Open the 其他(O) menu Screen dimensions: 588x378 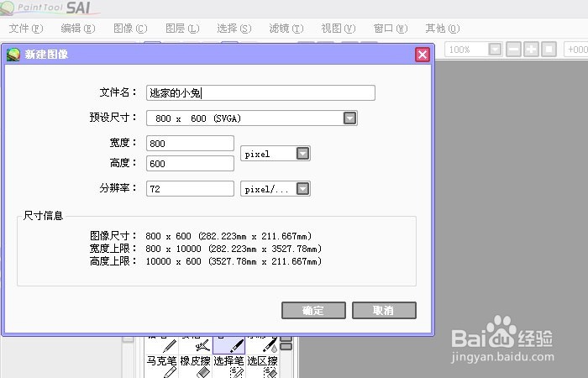(x=443, y=29)
